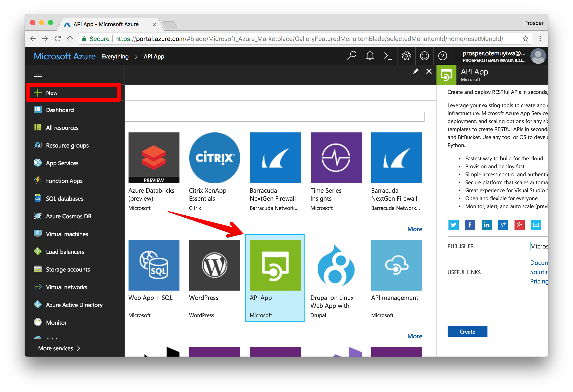Select the Everything breadcrumb

coord(115,56)
